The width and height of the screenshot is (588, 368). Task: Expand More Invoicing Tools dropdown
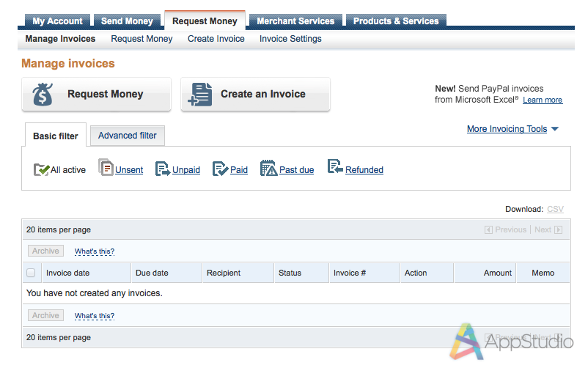click(x=512, y=129)
